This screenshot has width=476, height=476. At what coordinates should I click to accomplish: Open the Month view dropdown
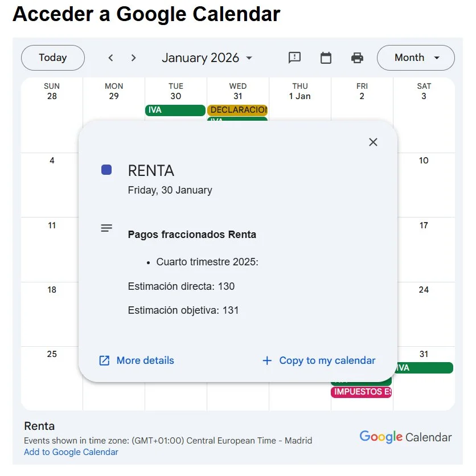[x=416, y=58]
